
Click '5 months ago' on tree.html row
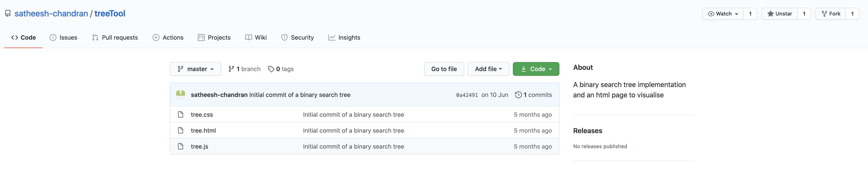pos(533,131)
